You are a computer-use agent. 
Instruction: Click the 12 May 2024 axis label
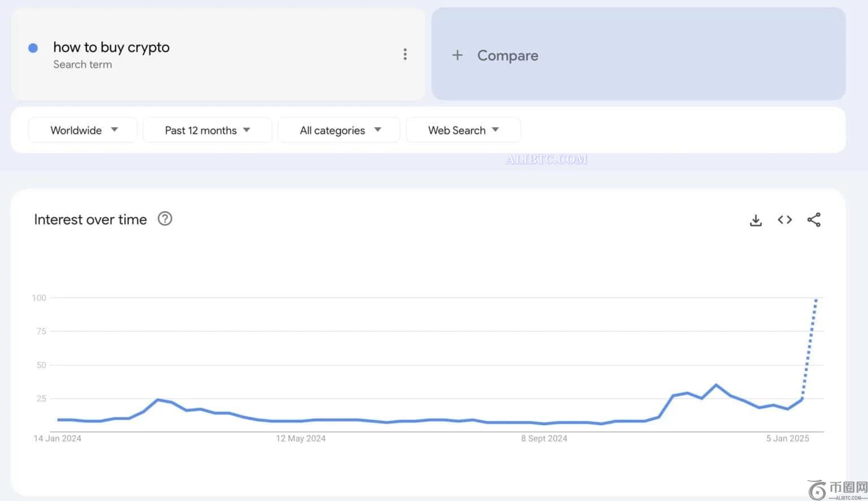coord(301,438)
